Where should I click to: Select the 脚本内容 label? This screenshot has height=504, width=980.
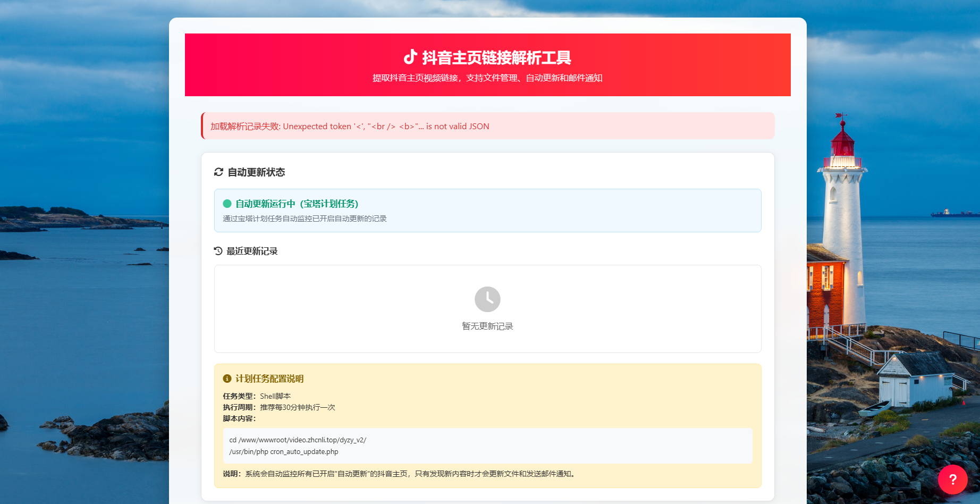(x=240, y=418)
